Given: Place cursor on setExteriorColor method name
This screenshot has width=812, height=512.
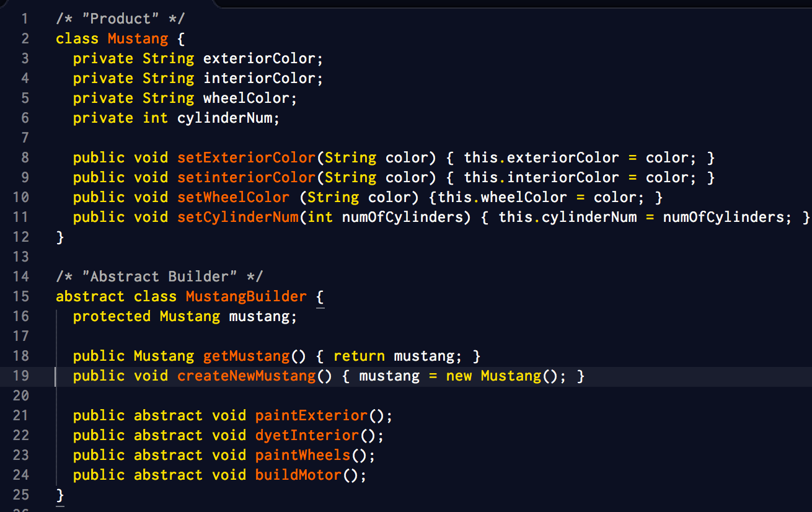Looking at the screenshot, I should click(247, 157).
